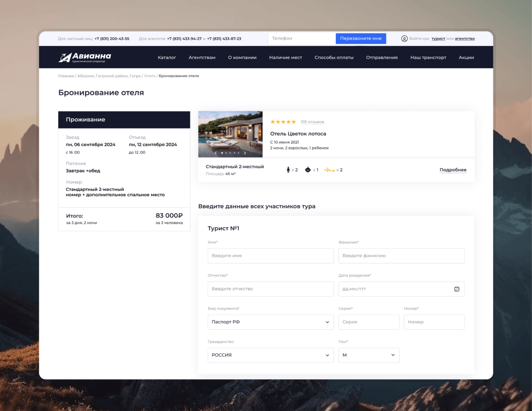Select the Акции menu item

pyautogui.click(x=466, y=58)
